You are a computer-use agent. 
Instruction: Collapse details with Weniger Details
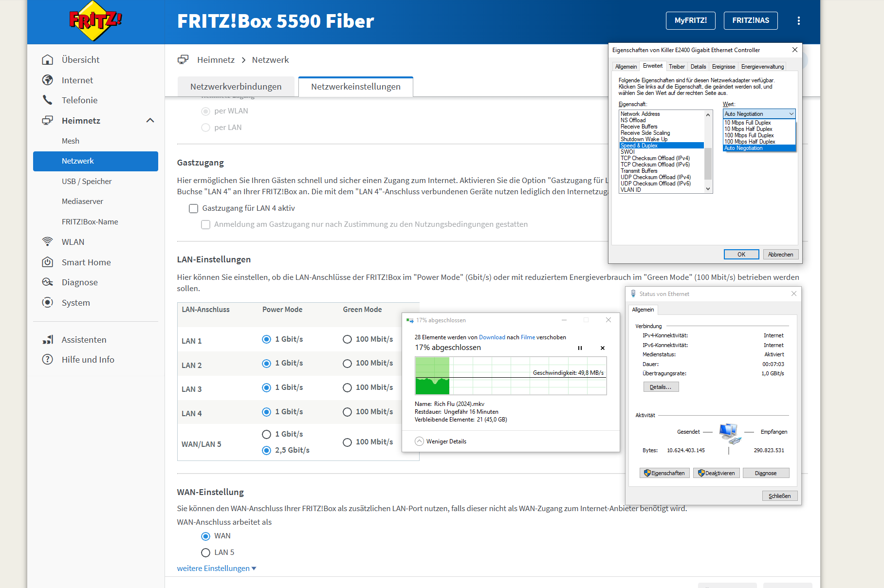pyautogui.click(x=441, y=441)
